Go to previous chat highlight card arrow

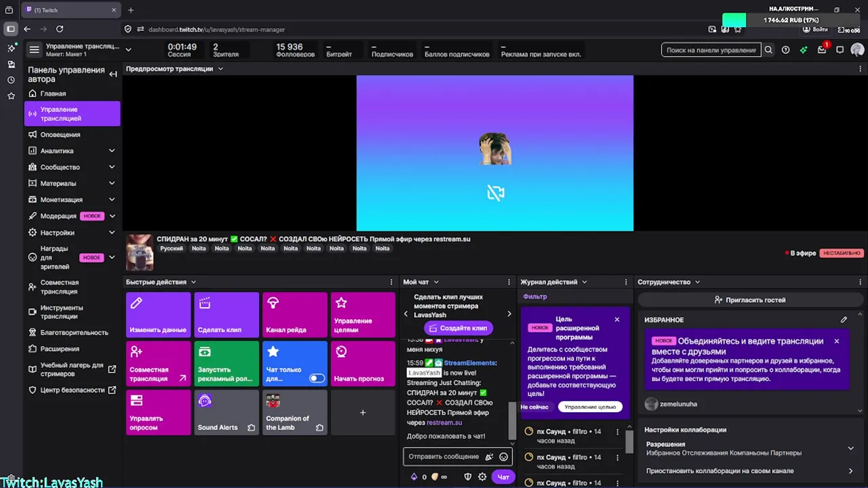pos(406,314)
